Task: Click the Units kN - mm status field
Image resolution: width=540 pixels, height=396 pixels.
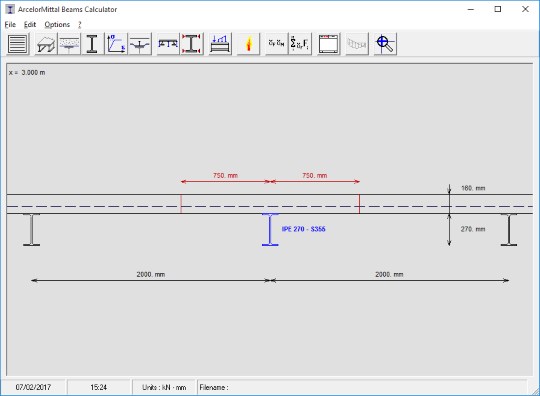Action: click(x=164, y=387)
